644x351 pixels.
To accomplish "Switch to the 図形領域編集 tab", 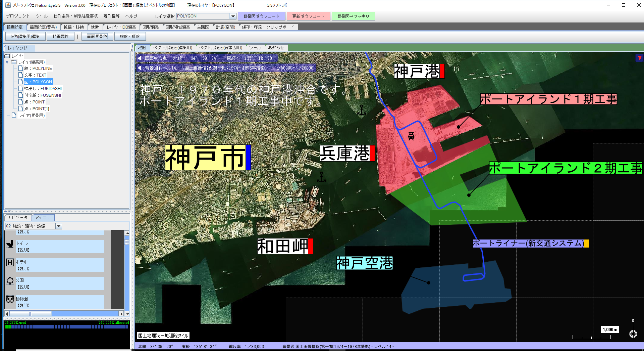I will (178, 27).
